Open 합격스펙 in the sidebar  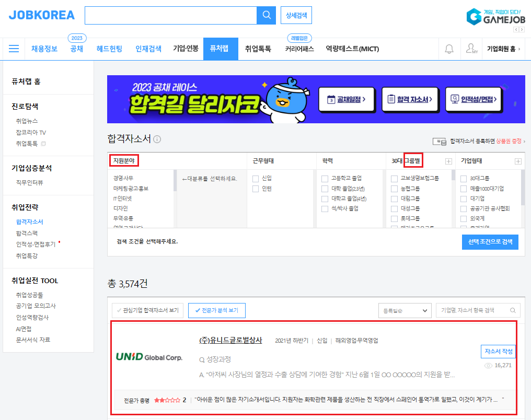click(x=27, y=233)
